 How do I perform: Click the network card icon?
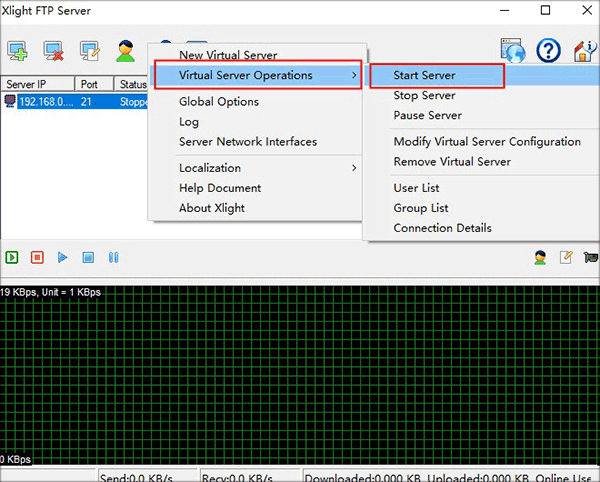(591, 257)
